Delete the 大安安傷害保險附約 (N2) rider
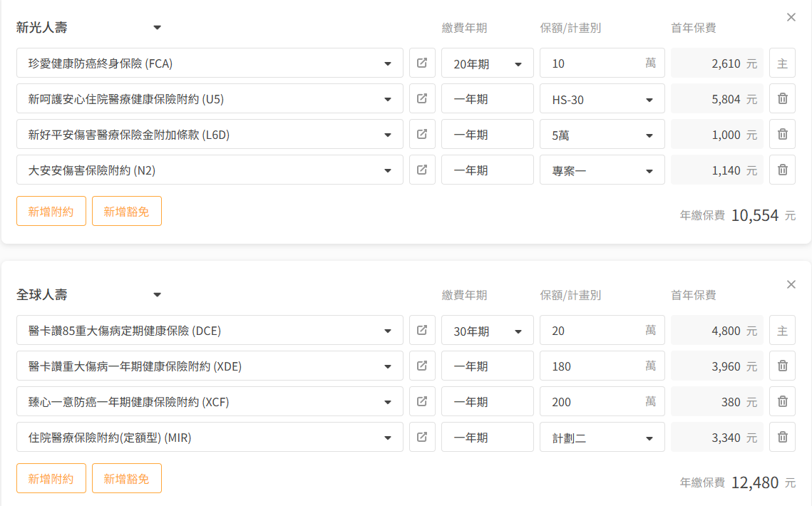 tap(782, 170)
